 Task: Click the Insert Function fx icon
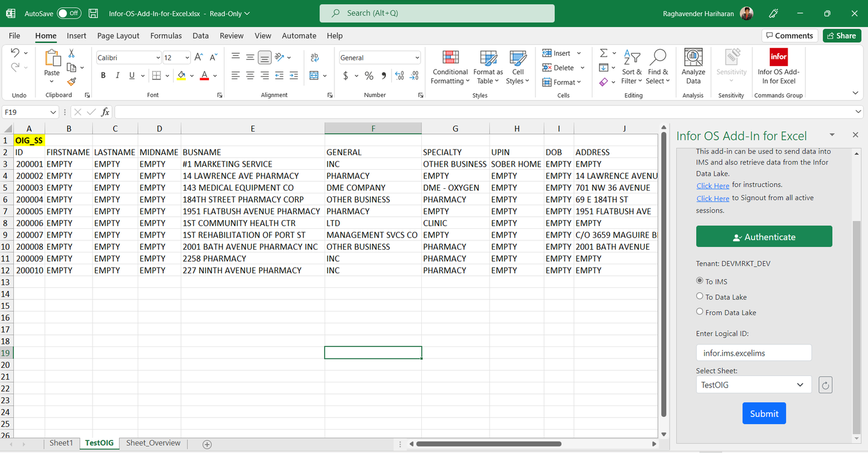[105, 112]
